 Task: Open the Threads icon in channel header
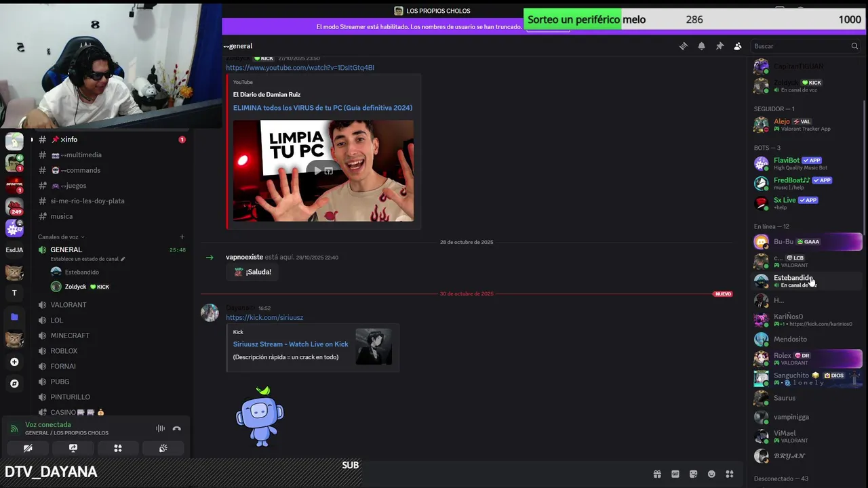coord(684,46)
